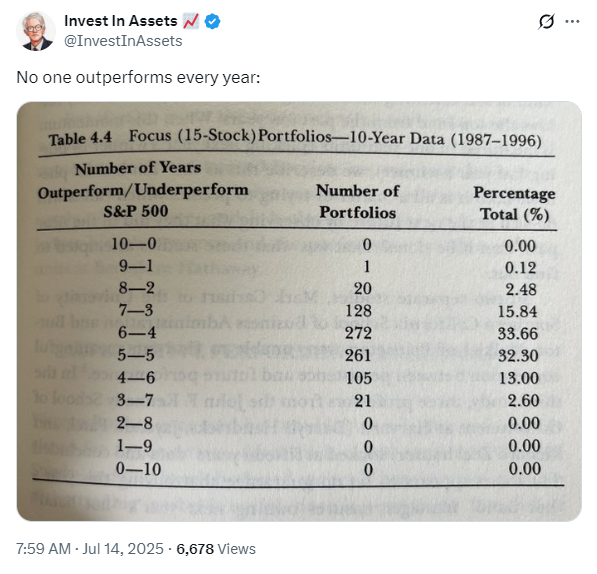Click the 'Table 4.4' title in the photo
The height and width of the screenshot is (574, 597).
[x=80, y=139]
